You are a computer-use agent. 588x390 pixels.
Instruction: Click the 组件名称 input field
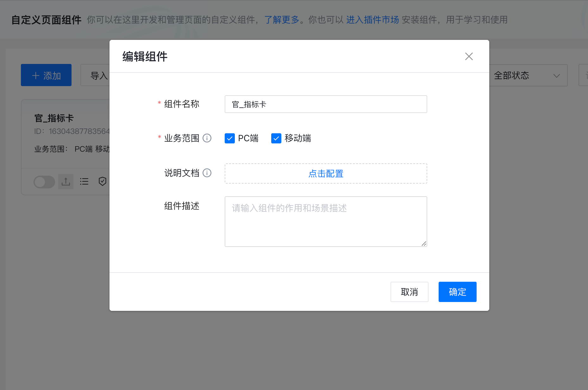(326, 104)
